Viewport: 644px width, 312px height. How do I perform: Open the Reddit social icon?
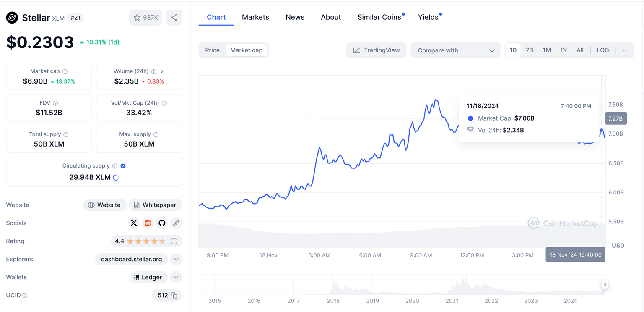pyautogui.click(x=148, y=223)
